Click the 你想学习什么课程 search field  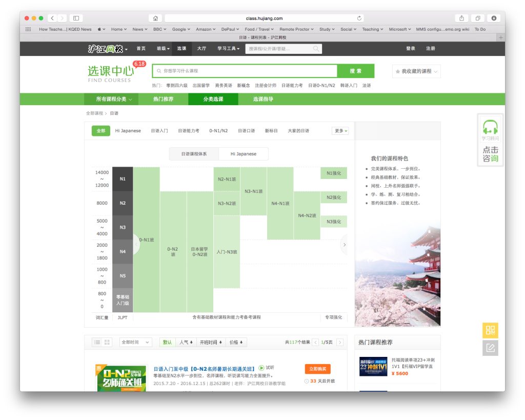(246, 71)
